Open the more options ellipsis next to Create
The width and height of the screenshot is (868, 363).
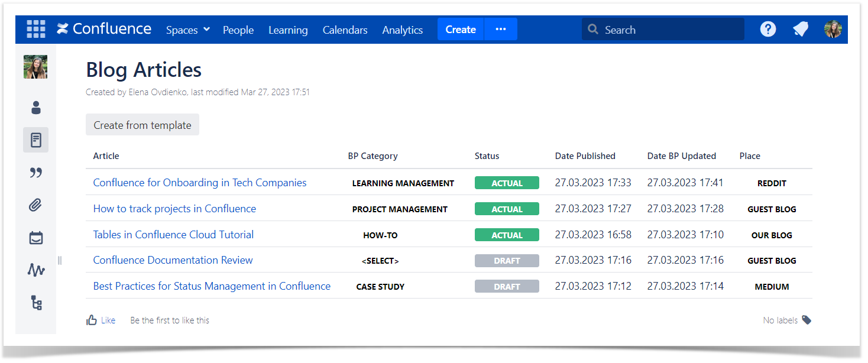(x=501, y=29)
